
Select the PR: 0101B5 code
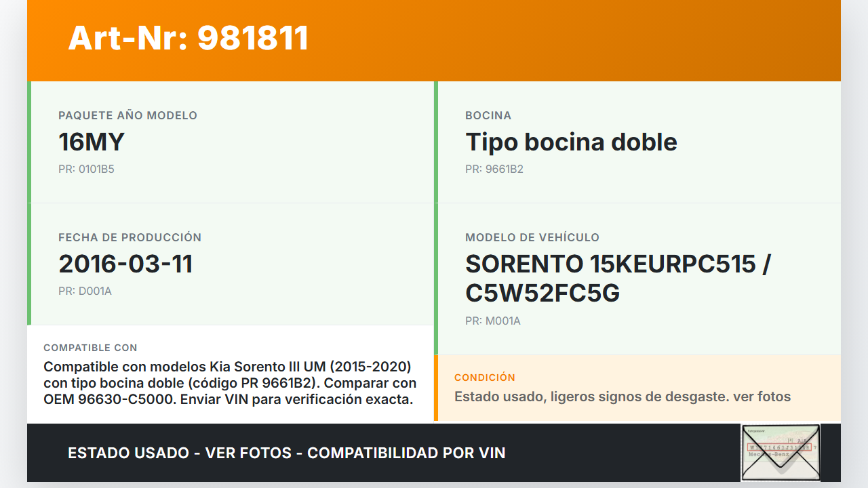tap(86, 169)
